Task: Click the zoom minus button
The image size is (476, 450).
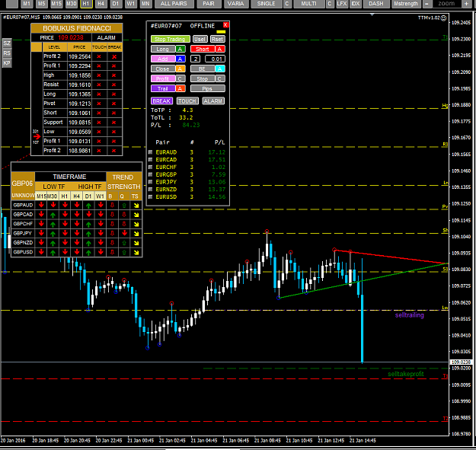Action: [426, 4]
